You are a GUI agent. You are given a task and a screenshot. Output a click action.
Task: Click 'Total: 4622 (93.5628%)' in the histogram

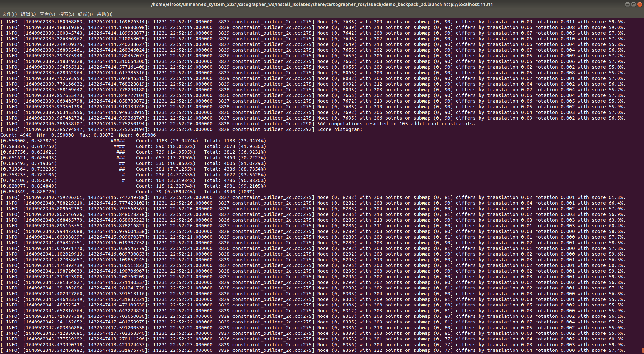click(x=235, y=175)
